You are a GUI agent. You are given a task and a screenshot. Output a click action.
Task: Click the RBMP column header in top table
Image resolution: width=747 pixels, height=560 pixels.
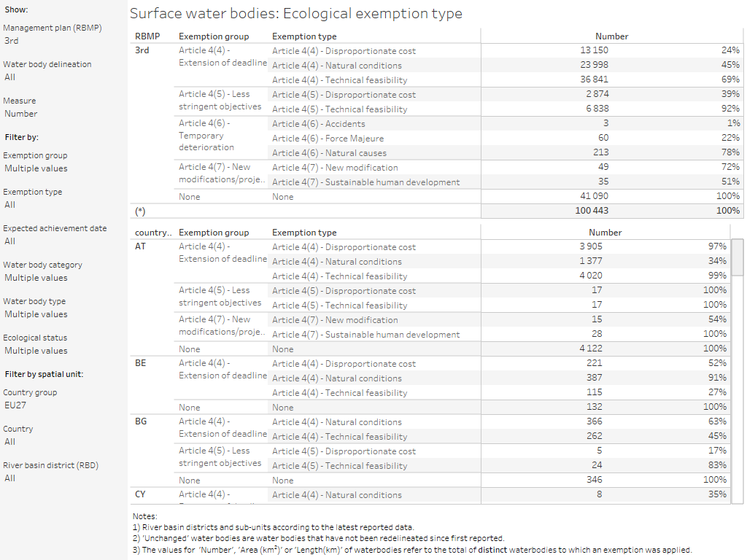click(147, 36)
